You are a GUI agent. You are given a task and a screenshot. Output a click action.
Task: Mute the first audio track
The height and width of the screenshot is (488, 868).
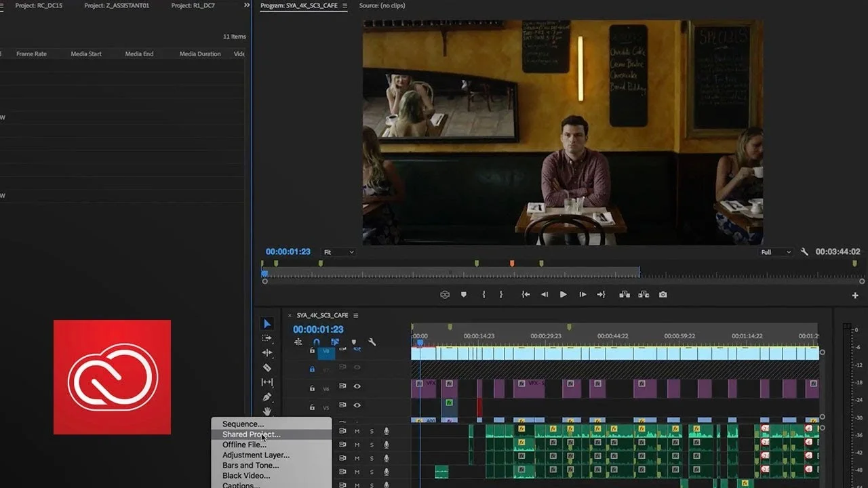point(357,431)
